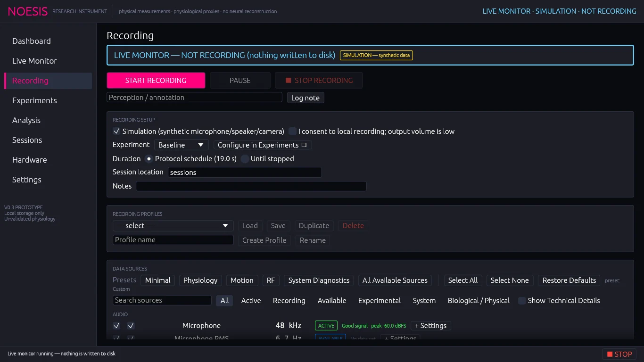Apply the Physiology preset
The height and width of the screenshot is (362, 644).
[200, 280]
